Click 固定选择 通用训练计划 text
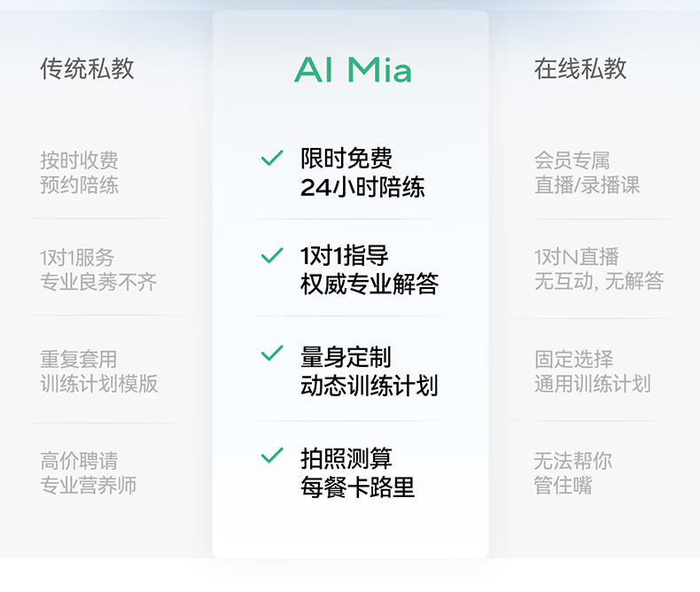This screenshot has height=592, width=700. click(592, 371)
